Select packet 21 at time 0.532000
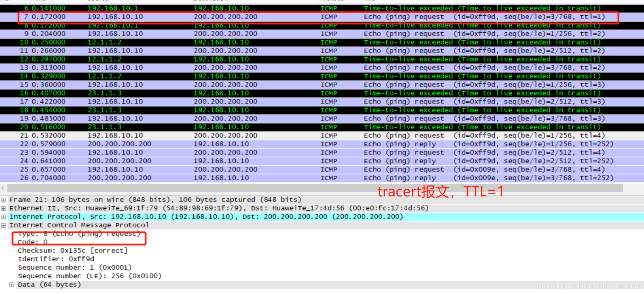Image resolution: width=644 pixels, height=294 pixels. point(322,136)
